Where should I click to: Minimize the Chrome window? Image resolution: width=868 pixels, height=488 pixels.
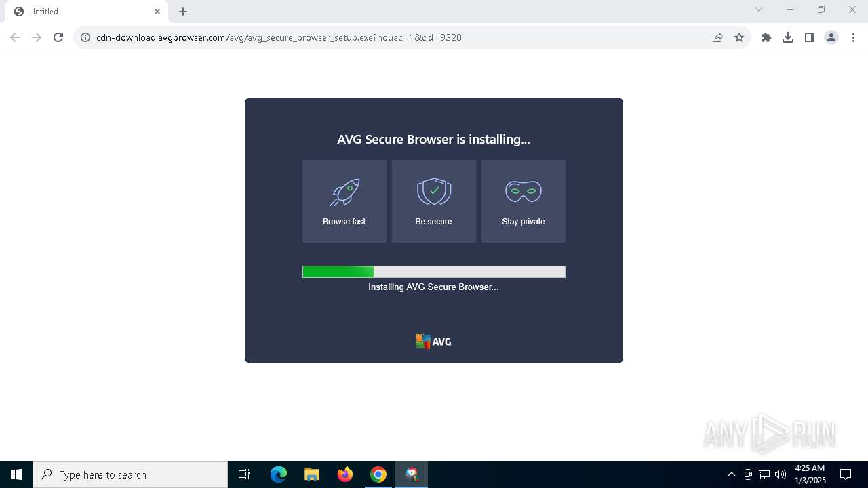[790, 9]
